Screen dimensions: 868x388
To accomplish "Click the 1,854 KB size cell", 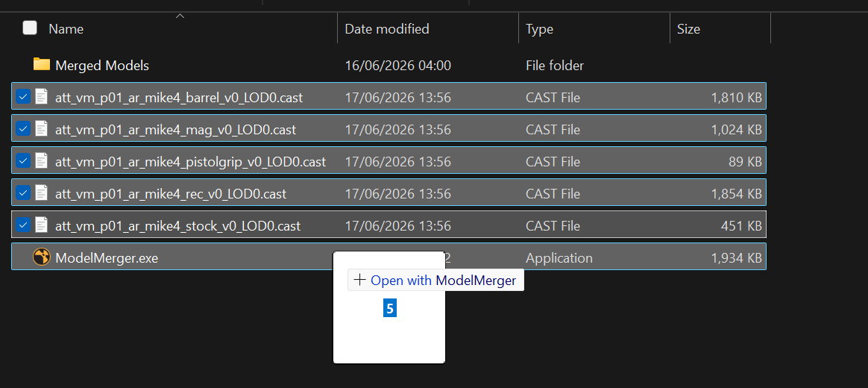I will 736,195.
